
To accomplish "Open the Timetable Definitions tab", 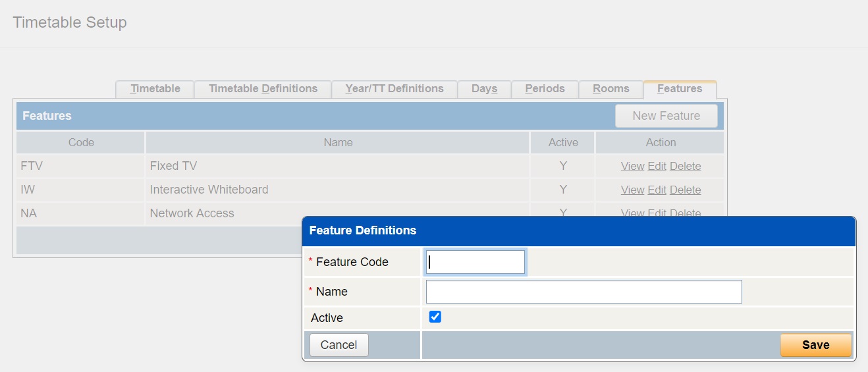I will click(263, 89).
